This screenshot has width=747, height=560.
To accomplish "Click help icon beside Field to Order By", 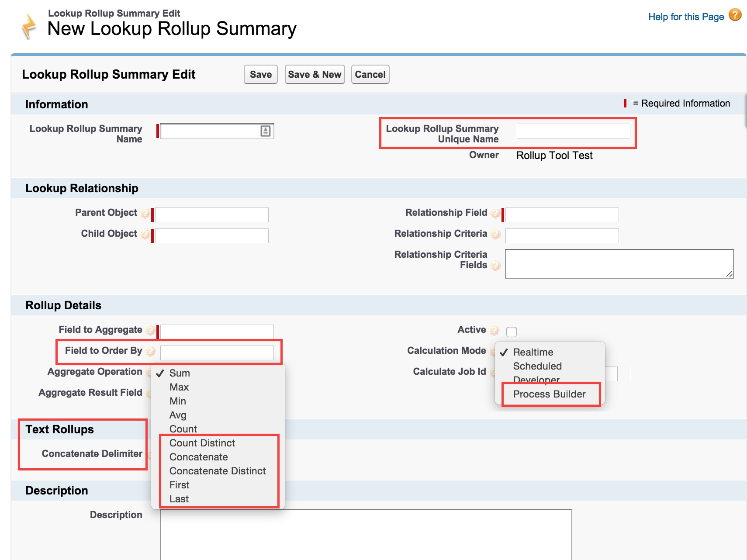I will pyautogui.click(x=150, y=351).
